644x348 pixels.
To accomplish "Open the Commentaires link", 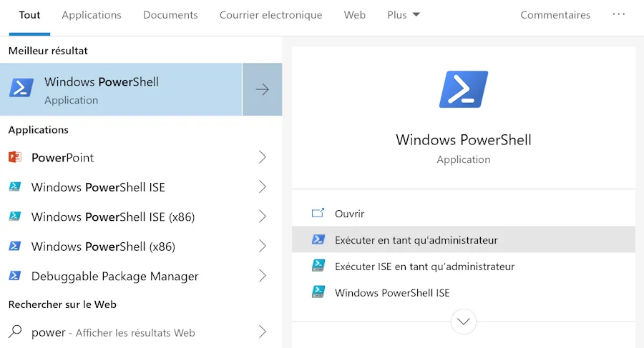I will coord(555,15).
